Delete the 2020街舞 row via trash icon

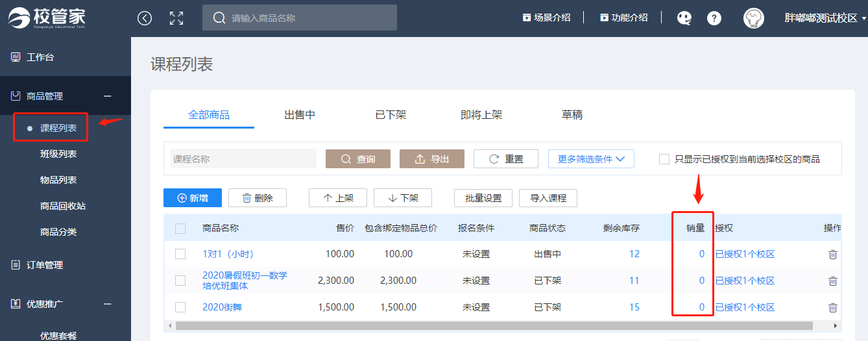833,307
